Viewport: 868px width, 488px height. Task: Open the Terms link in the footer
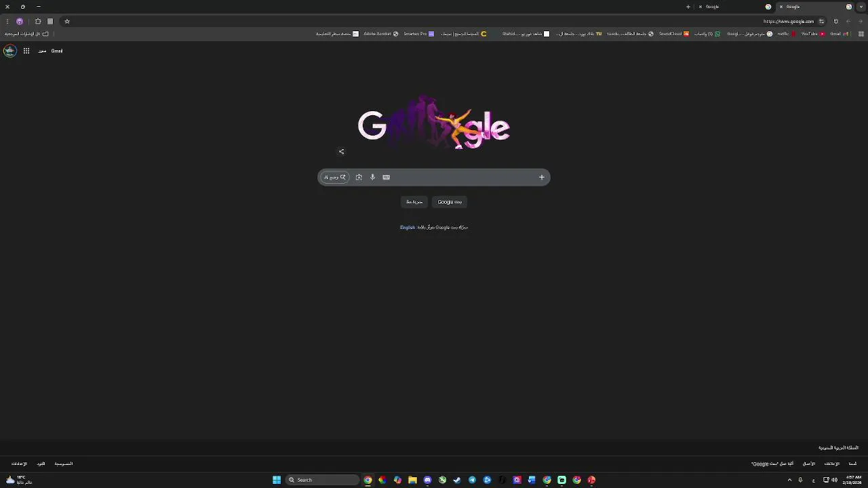pyautogui.click(x=41, y=464)
